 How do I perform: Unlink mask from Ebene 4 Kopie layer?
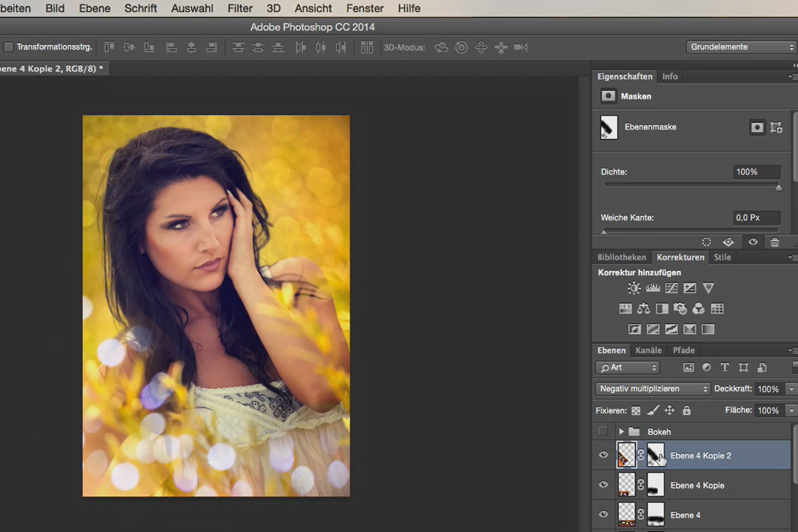click(x=641, y=485)
